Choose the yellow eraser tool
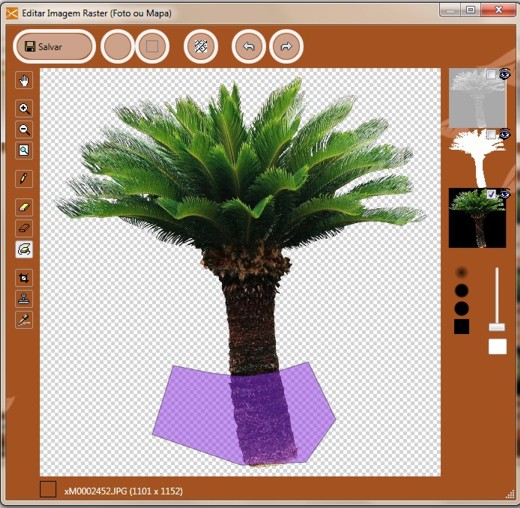Viewport: 520px width, 508px height. click(24, 207)
